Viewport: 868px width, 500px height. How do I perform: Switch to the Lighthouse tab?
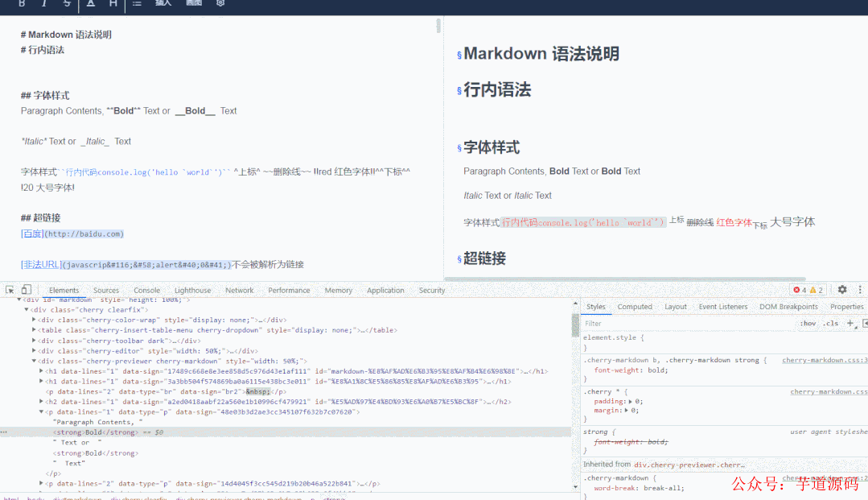pos(192,291)
